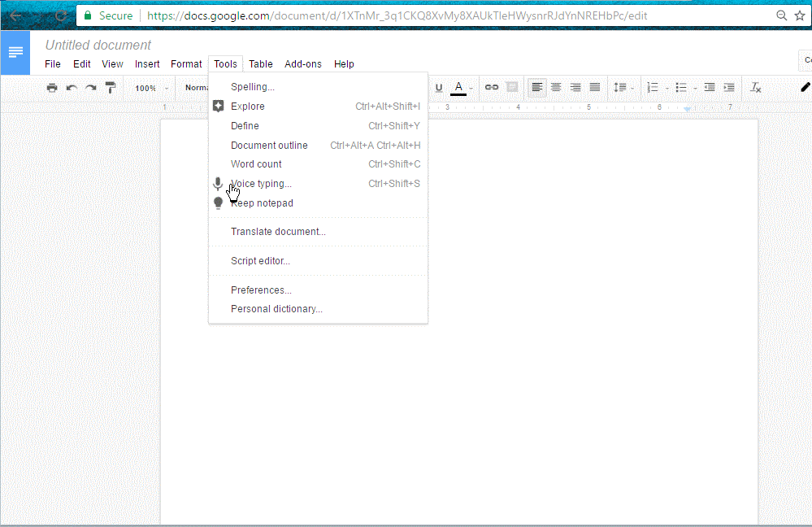Click the Google Docs home icon
This screenshot has height=527, width=812.
[15, 52]
